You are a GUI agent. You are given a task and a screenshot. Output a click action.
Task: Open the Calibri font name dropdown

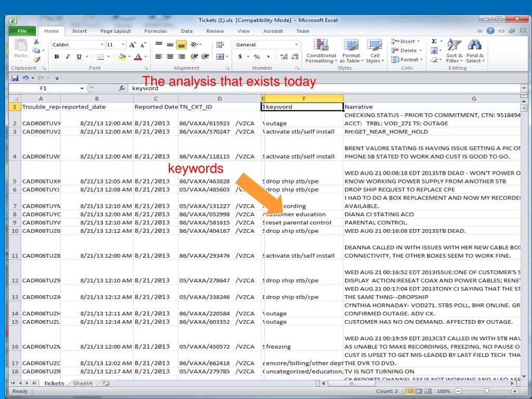102,45
